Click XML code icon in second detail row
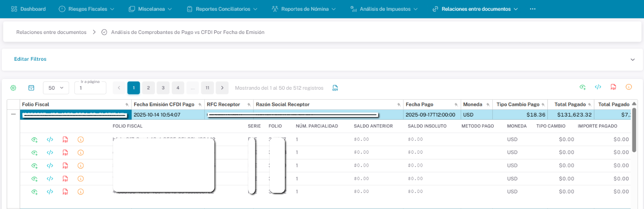Image resolution: width=644 pixels, height=209 pixels. (50, 153)
